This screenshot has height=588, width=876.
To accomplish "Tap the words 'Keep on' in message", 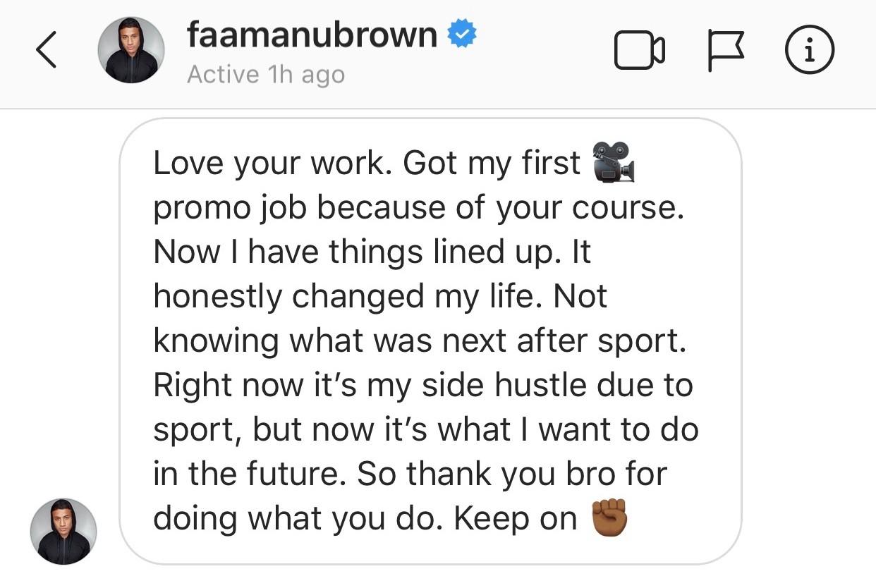I will [516, 519].
